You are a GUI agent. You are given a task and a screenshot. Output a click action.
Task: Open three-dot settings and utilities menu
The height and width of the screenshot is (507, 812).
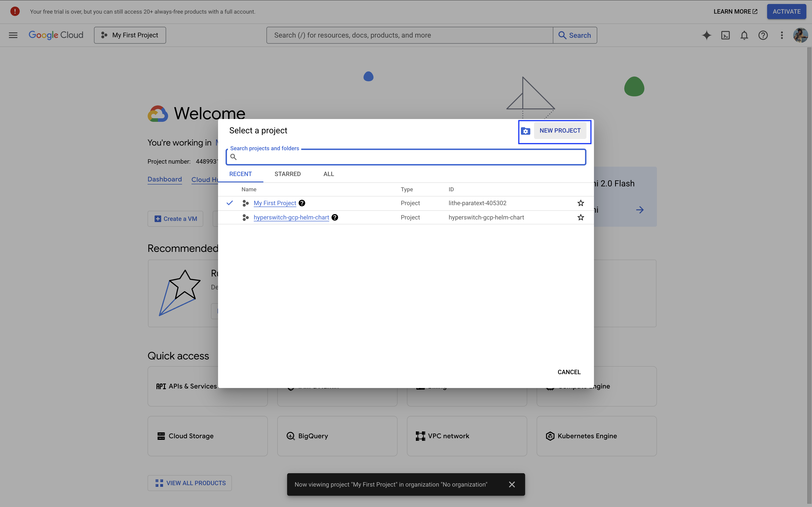[781, 35]
